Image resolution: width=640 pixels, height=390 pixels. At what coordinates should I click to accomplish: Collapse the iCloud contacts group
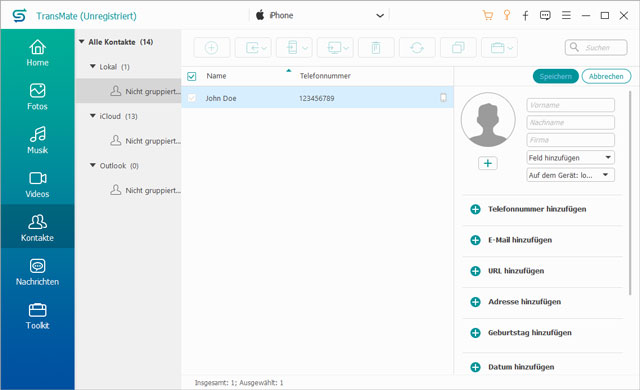click(x=93, y=116)
